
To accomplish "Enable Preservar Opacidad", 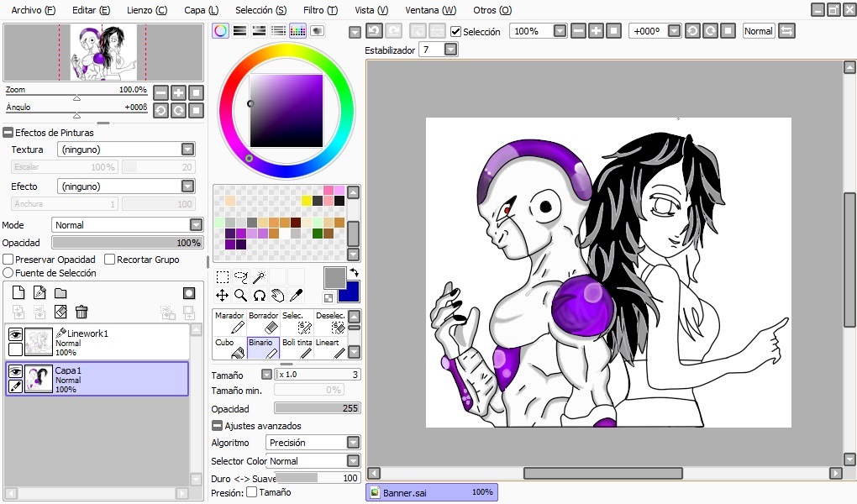I will 8,260.
